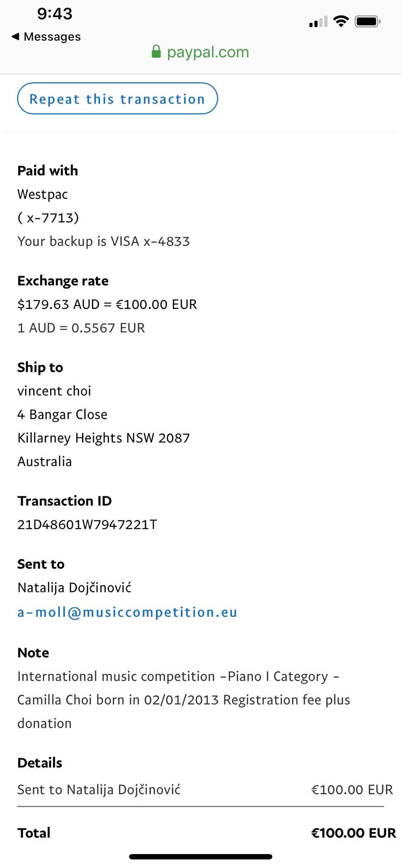This screenshot has height=868, width=401.
Task: Tap the Natalija Dojčinović recipient name under Sent to
Action: click(74, 587)
